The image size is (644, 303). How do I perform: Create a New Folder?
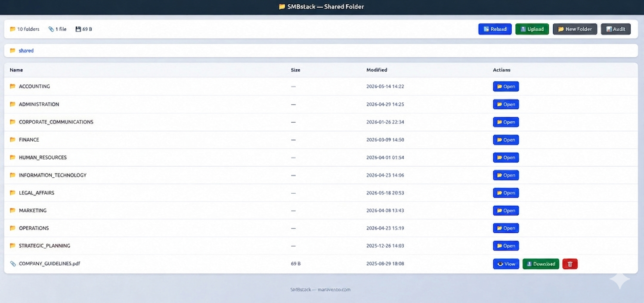[x=575, y=29]
